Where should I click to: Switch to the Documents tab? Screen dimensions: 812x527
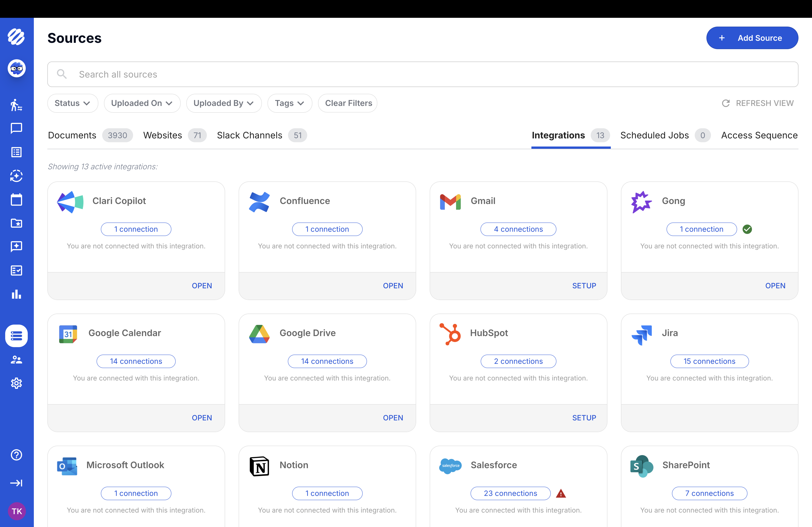[x=90, y=135]
